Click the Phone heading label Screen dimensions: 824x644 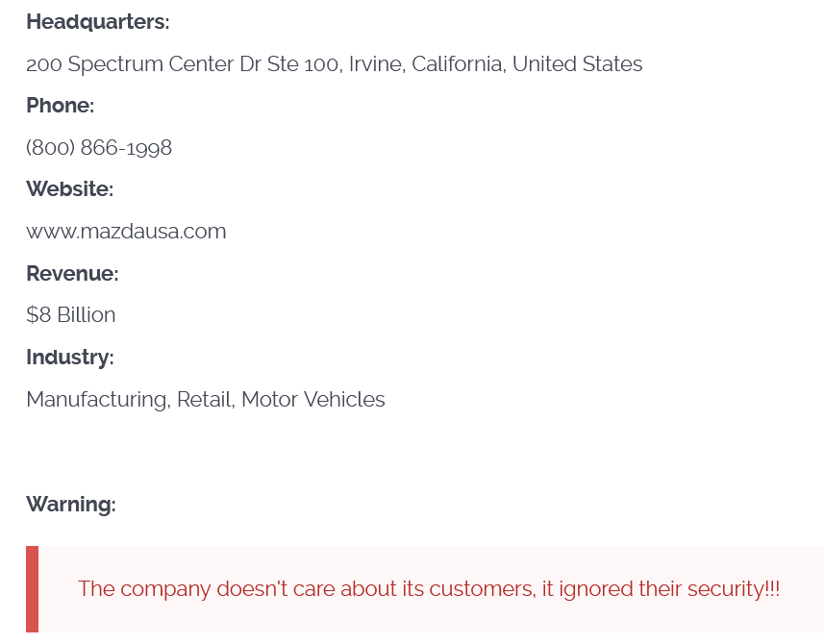(x=60, y=106)
